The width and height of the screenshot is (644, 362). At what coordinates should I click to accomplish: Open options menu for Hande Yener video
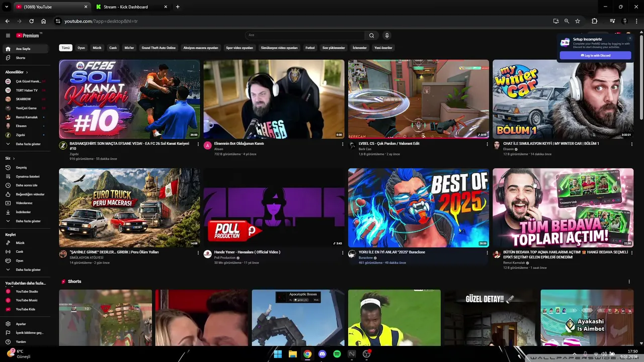pos(343,253)
